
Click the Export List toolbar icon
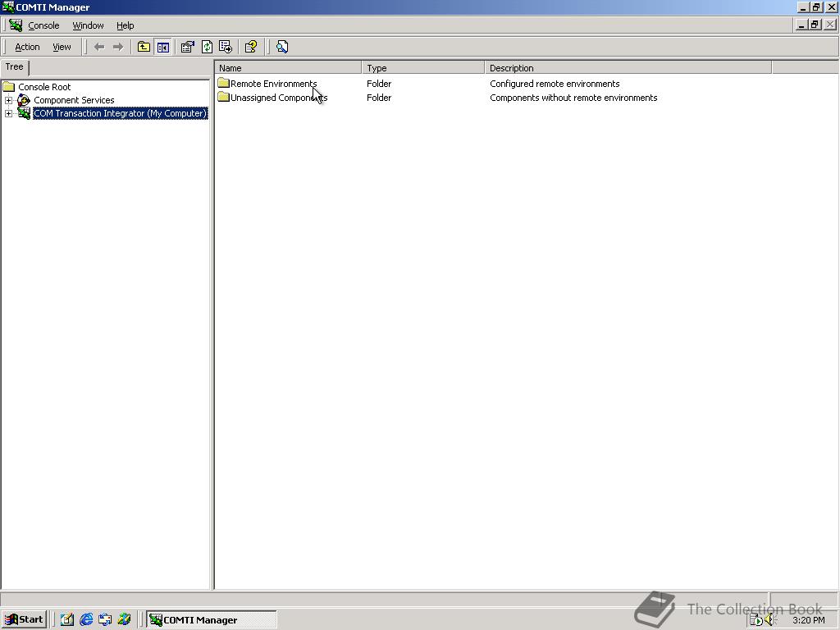[226, 47]
